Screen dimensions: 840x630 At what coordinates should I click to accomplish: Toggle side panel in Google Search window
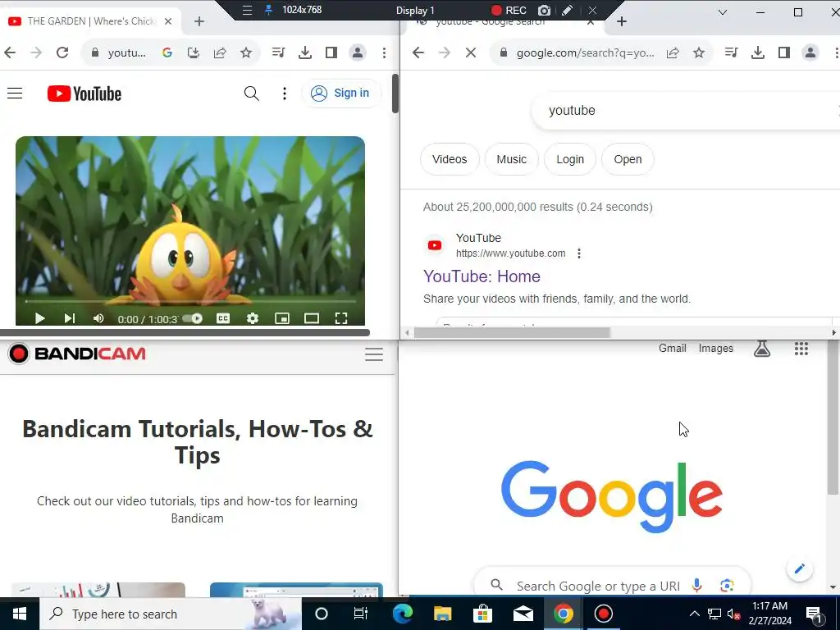783,52
